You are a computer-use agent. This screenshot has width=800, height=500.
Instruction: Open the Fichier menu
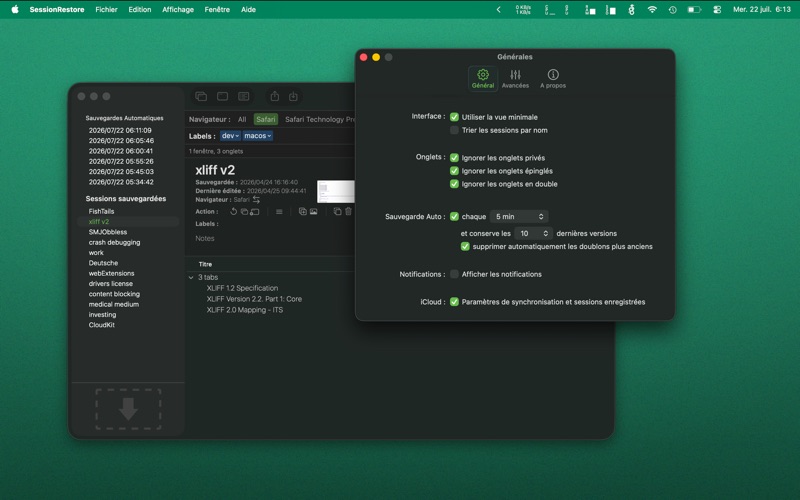[x=106, y=9]
